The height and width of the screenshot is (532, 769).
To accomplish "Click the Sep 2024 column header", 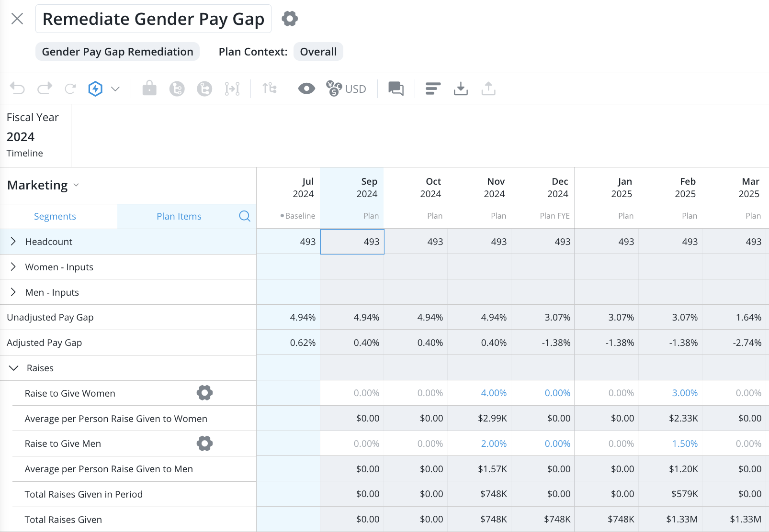I will tap(352, 198).
